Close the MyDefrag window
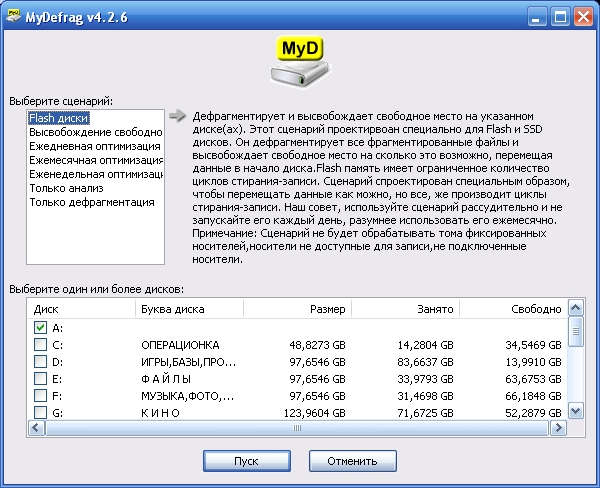Image resolution: width=600 pixels, height=488 pixels. click(x=583, y=17)
